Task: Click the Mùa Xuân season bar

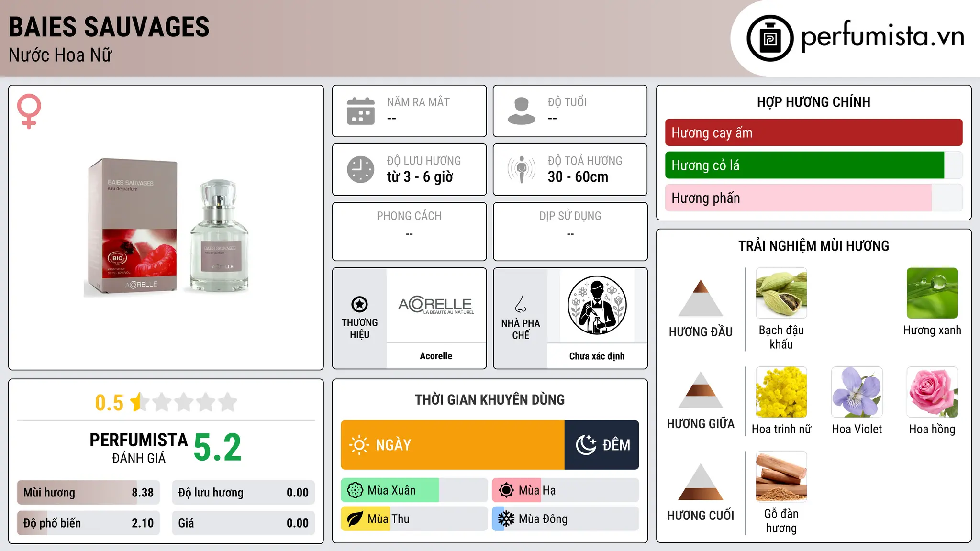Action: [414, 490]
